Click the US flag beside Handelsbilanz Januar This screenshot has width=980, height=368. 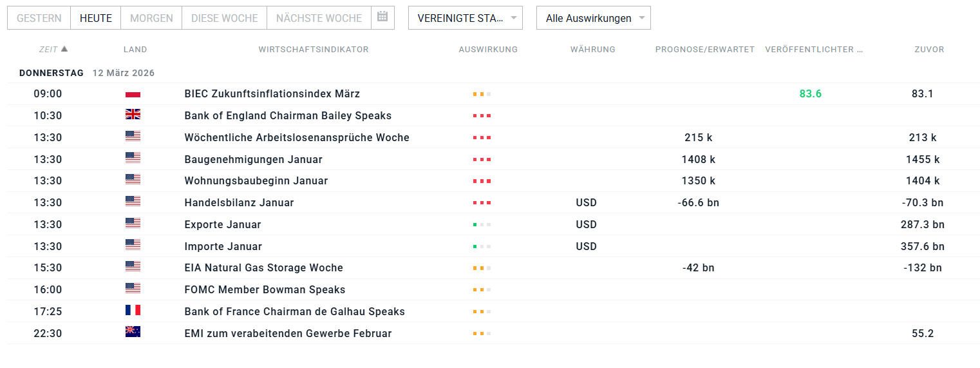(x=133, y=202)
